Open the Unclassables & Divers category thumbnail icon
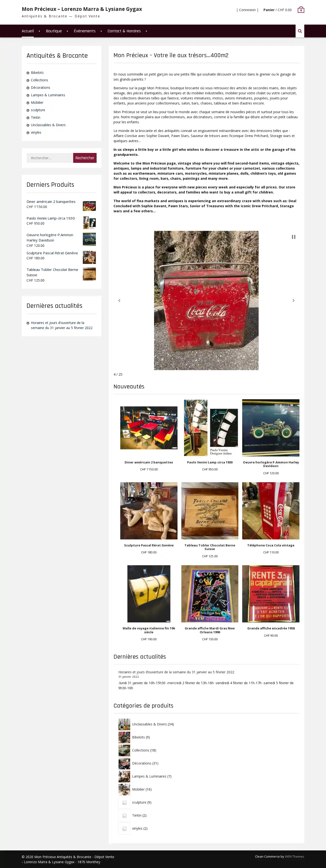This screenshot has width=326, height=868. [124, 724]
